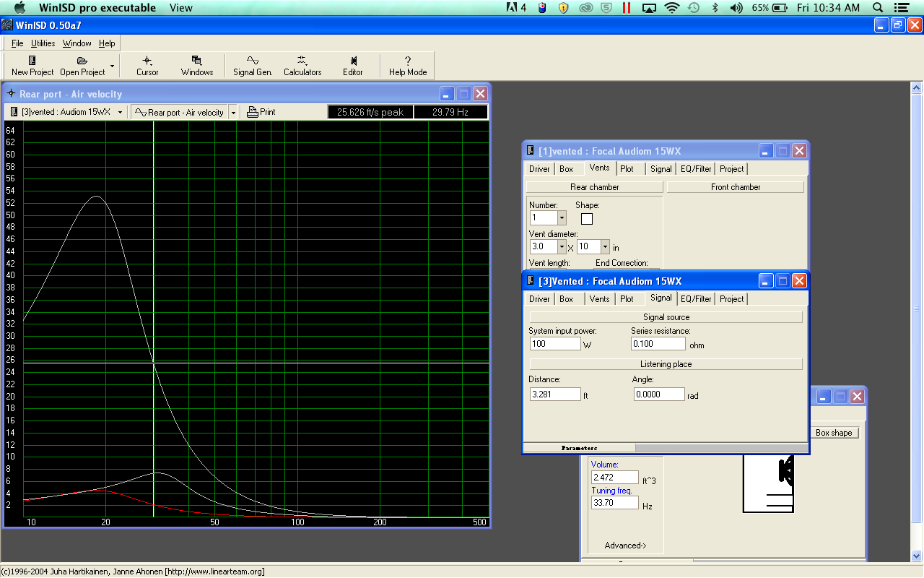
Task: Click the Front chamber button
Action: [x=736, y=187]
